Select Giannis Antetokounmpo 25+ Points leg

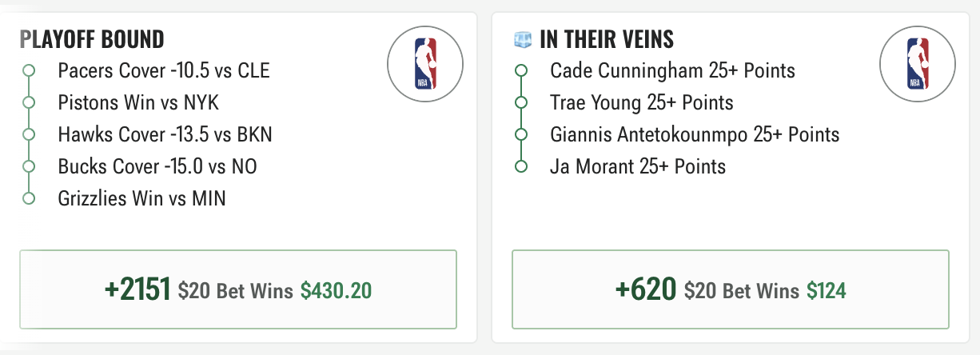[695, 134]
